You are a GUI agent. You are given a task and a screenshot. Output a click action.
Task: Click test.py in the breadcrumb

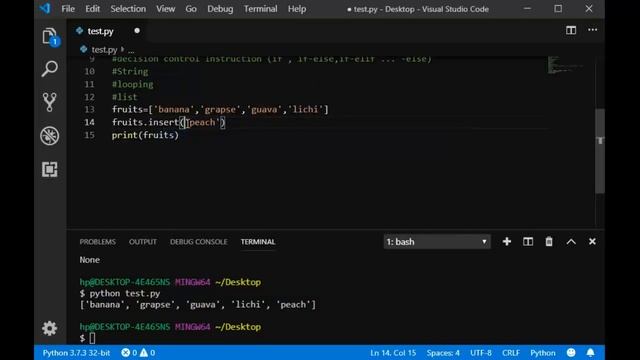104,50
